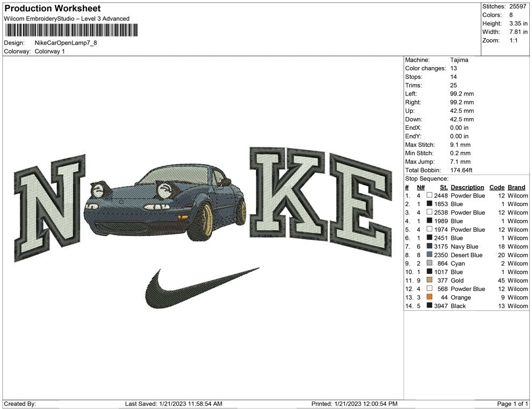
Task: Click the Page 1 of 1 indicator
Action: click(x=513, y=404)
